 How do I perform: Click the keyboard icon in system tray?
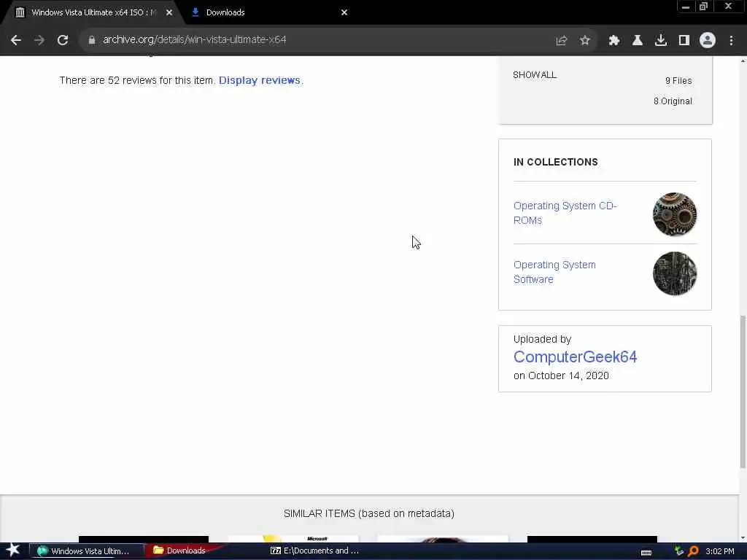pos(646,552)
